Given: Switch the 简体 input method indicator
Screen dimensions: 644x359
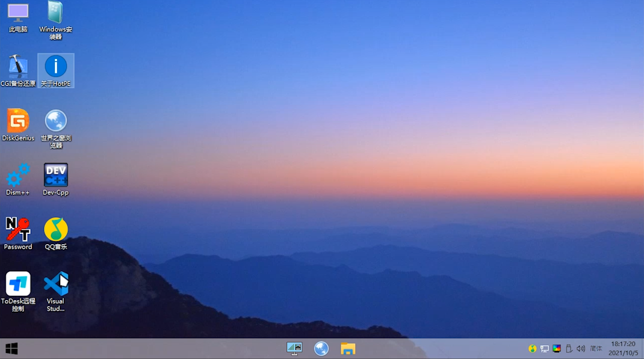Looking at the screenshot, I should [596, 349].
